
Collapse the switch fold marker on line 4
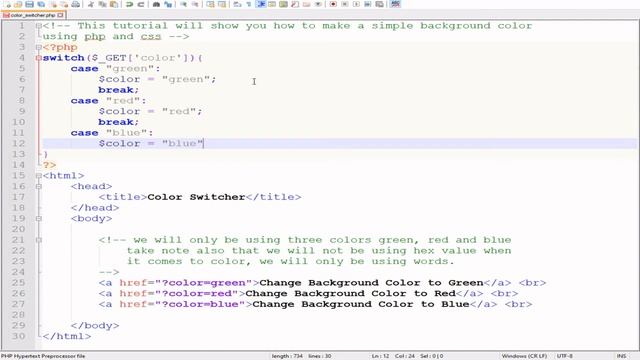[x=38, y=58]
